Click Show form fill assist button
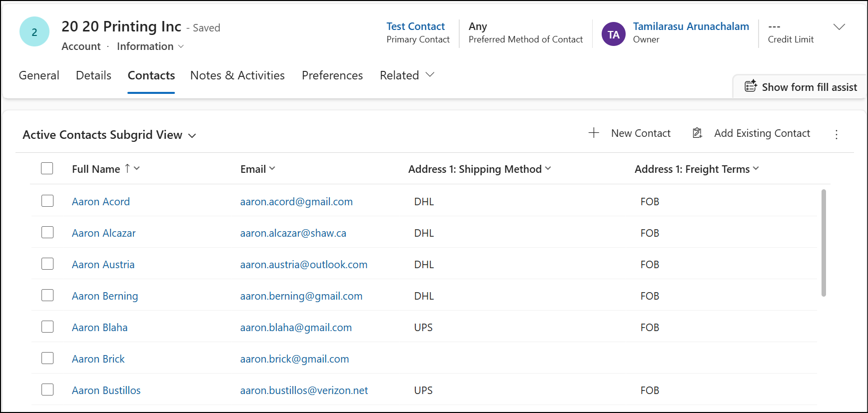 point(801,87)
